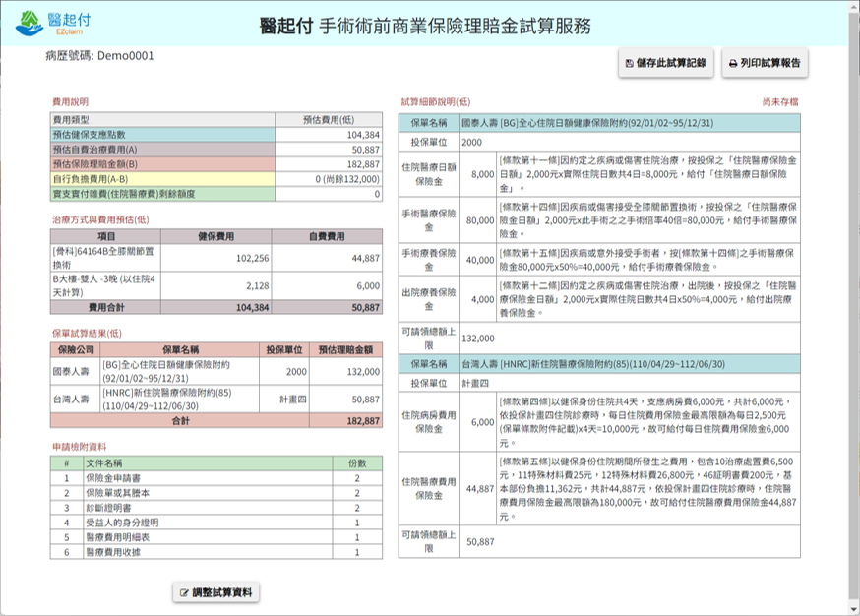Select the 保險金申請書 document row
The width and height of the screenshot is (860, 616).
coord(215,477)
